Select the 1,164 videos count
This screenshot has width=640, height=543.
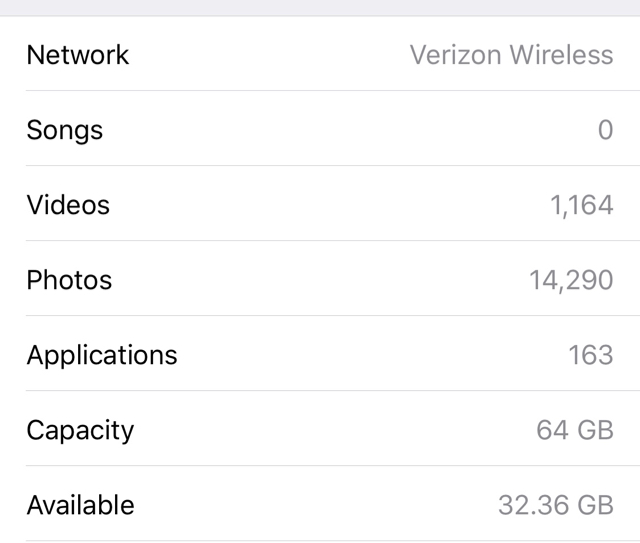pos(581,206)
